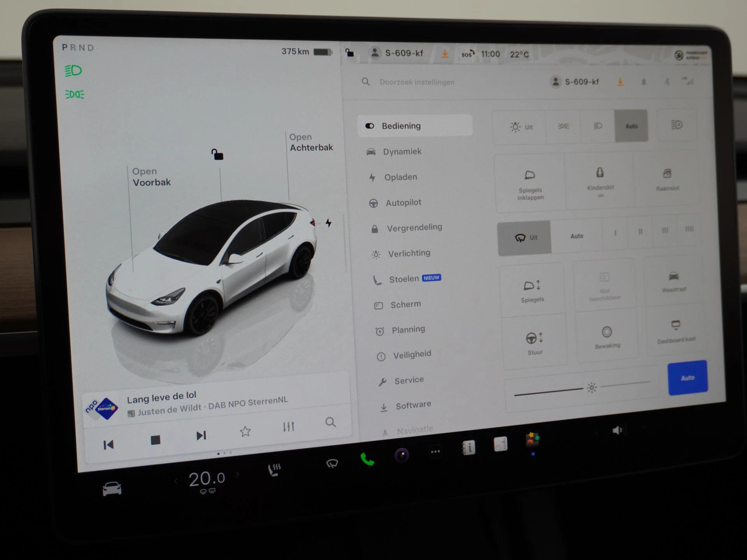
Task: Focus the Doorzoek instellingen search field
Action: point(417,82)
